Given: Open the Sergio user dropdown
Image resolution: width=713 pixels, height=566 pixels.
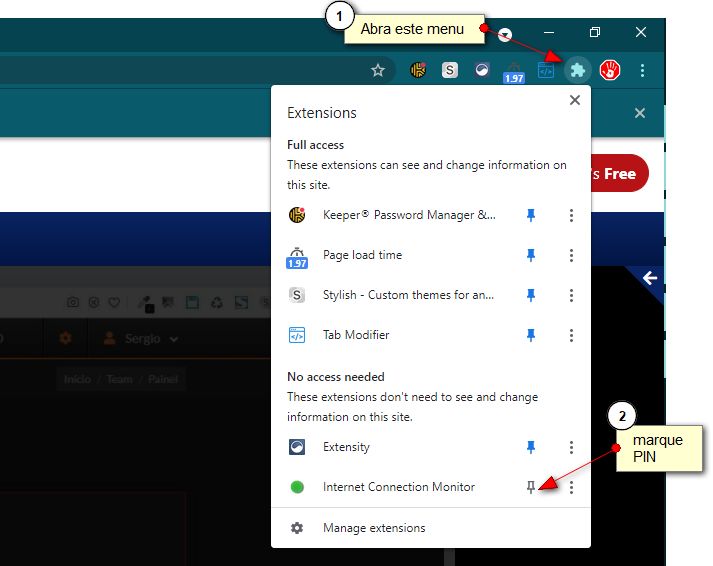Looking at the screenshot, I should coord(141,339).
